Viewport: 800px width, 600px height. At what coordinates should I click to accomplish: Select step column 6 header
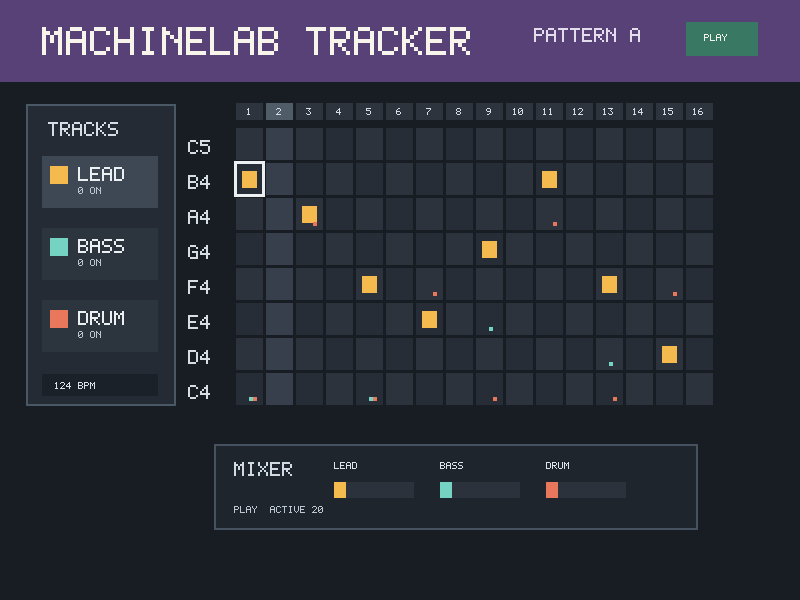399,111
